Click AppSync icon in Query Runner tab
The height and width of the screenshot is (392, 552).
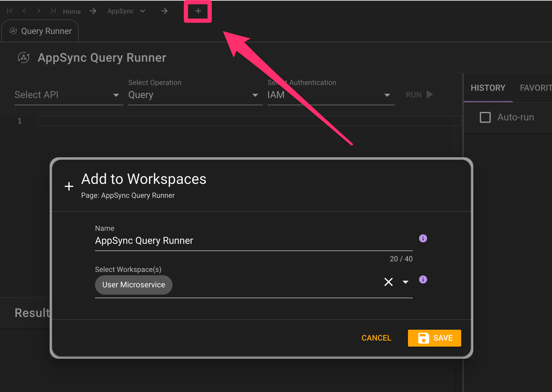point(13,31)
